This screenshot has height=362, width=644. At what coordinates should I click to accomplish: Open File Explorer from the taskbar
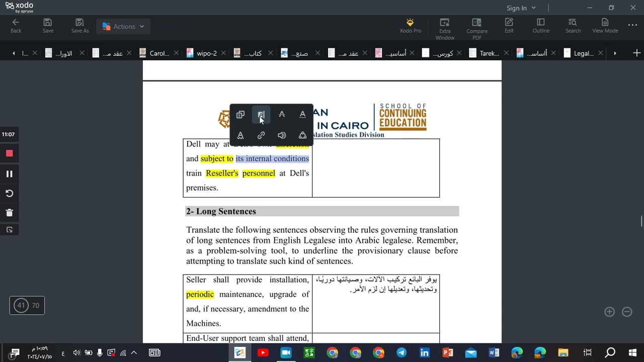pos(563,353)
